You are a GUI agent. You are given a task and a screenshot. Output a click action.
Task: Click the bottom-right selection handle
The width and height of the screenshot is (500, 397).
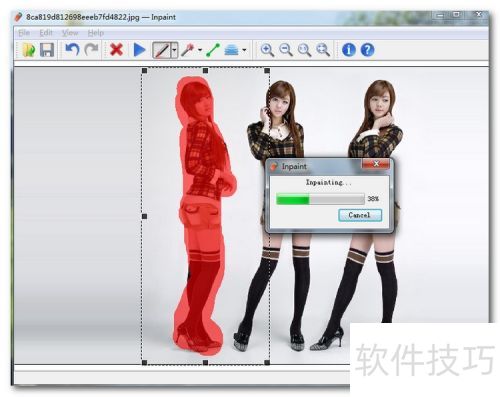pyautogui.click(x=267, y=362)
